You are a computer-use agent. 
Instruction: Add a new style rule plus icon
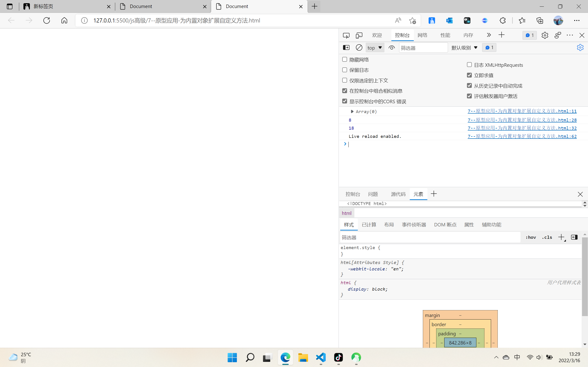click(x=561, y=237)
